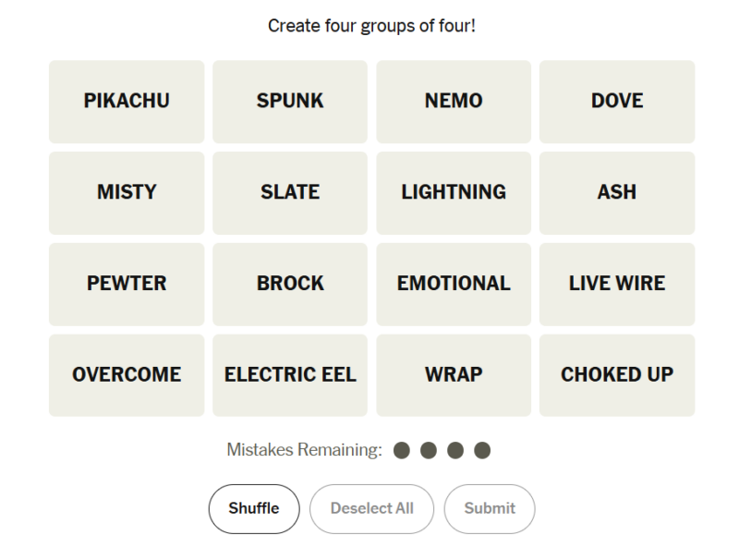Screen dimensions: 739x560
Task: Select the PIKACHU tile
Action: [x=127, y=102]
